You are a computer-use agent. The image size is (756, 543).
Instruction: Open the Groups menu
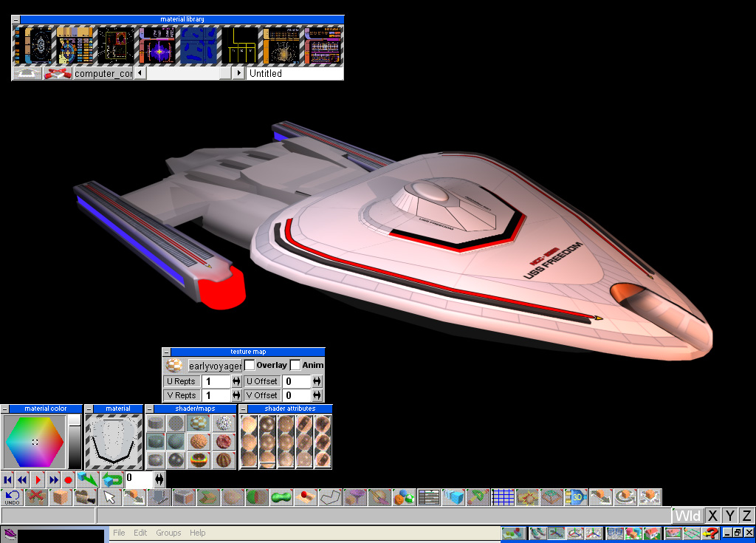click(168, 533)
